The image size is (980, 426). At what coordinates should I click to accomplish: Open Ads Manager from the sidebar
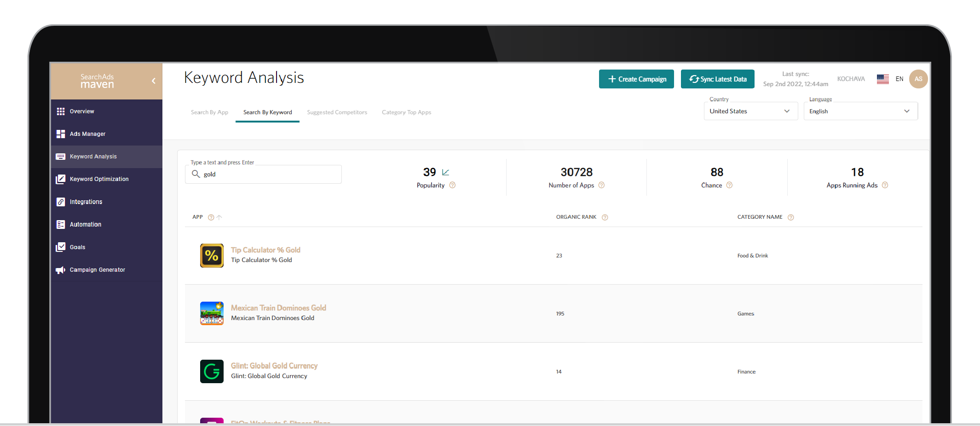107,134
